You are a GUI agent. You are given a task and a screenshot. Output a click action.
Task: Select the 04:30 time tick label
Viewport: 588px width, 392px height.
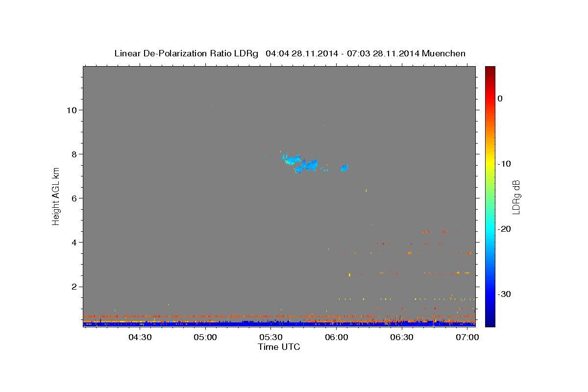139,338
